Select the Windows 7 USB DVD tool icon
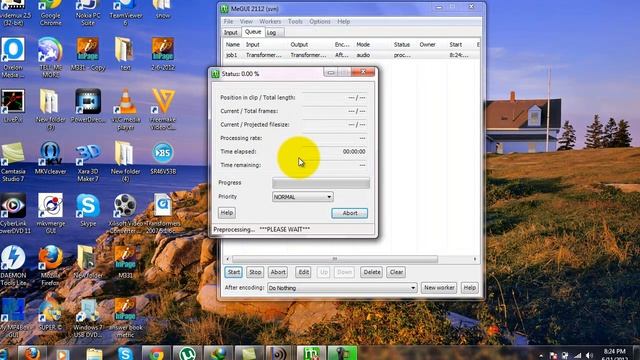Viewport: 640px width, 360px height. click(x=88, y=318)
